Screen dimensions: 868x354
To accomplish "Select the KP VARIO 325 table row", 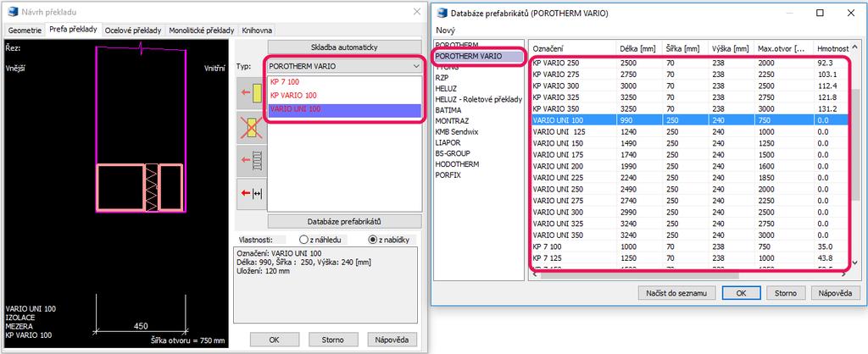I will pos(690,97).
